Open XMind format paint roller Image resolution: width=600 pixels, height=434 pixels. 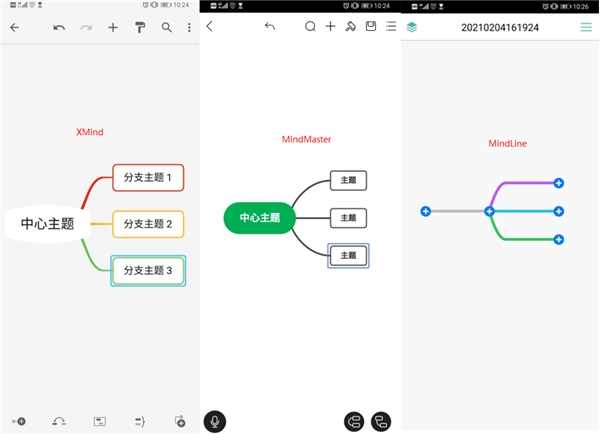coord(140,27)
